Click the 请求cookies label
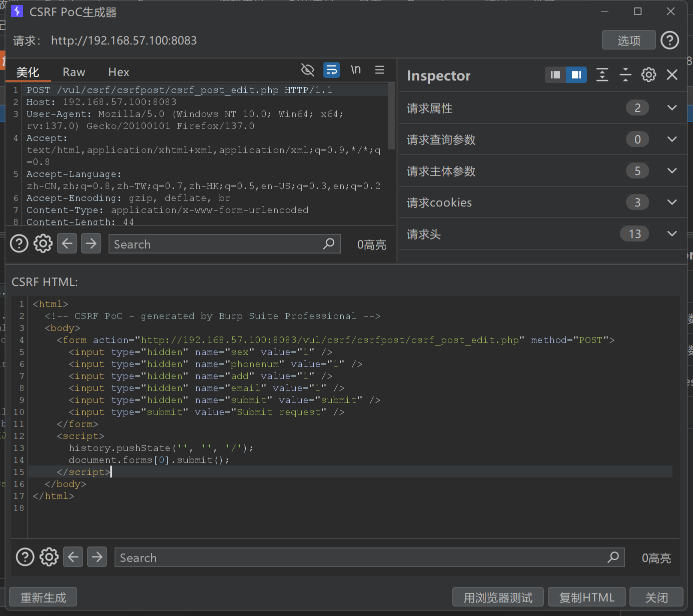The height and width of the screenshot is (616, 693). (x=439, y=203)
